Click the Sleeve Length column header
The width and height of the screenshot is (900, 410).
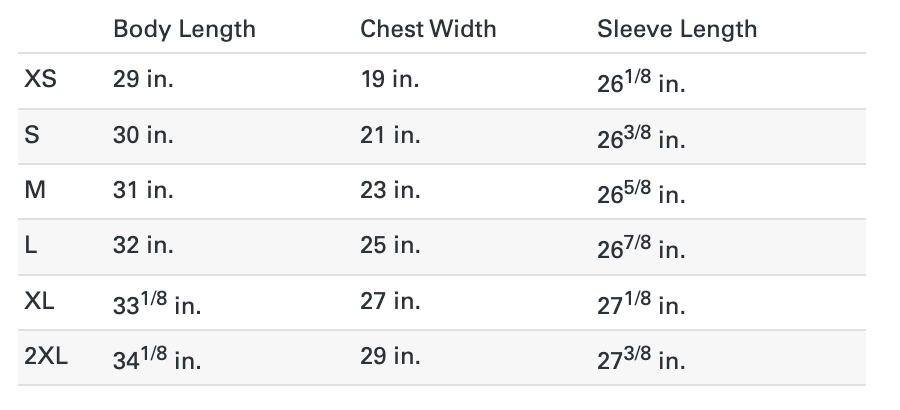(677, 29)
